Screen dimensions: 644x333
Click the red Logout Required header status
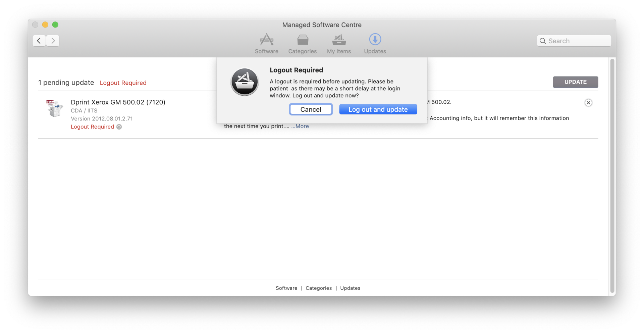(x=123, y=83)
